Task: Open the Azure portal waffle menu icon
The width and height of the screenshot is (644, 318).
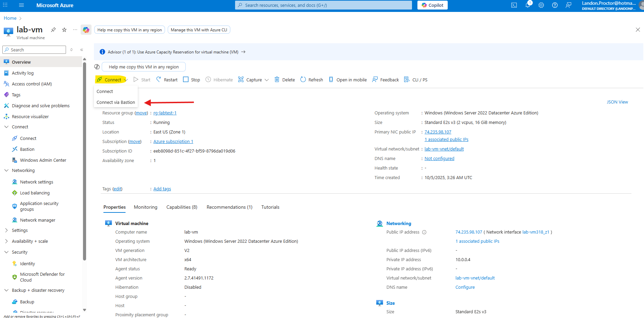Action: tap(5, 5)
